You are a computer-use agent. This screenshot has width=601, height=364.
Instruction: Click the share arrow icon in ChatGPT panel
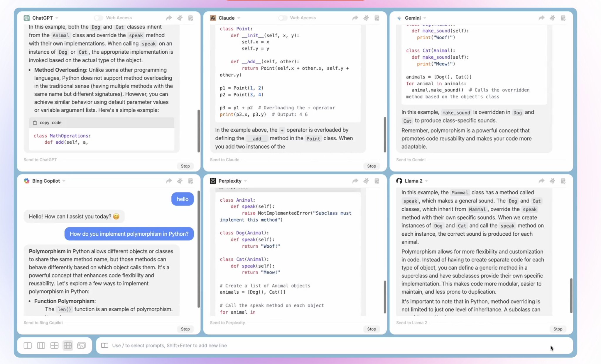(x=169, y=18)
